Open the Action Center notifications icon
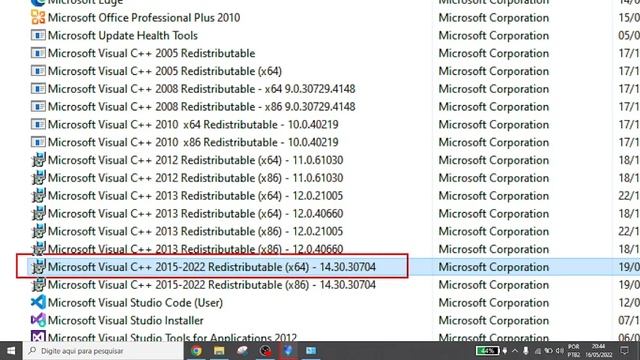 click(624, 351)
